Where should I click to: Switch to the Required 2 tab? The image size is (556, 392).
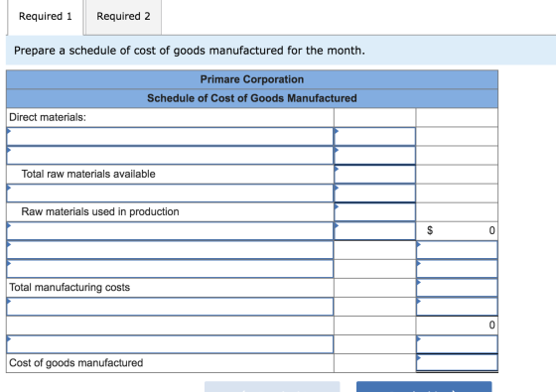tap(123, 16)
